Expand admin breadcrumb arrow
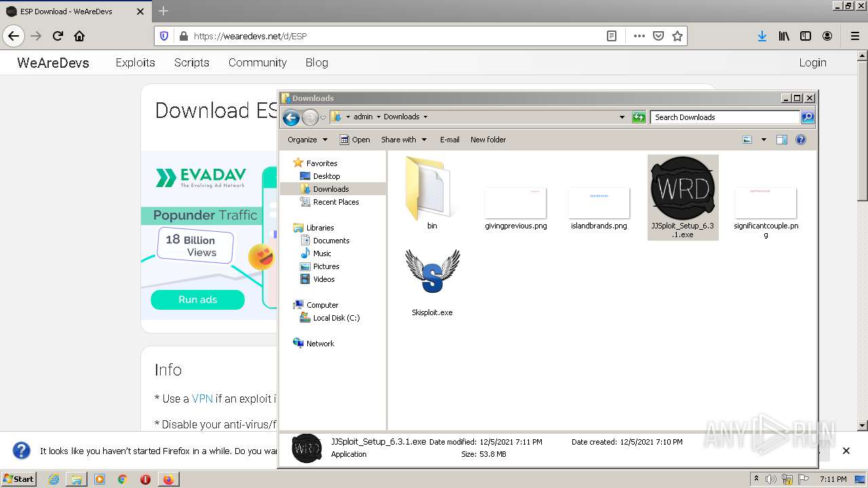This screenshot has width=868, height=488. coord(378,117)
